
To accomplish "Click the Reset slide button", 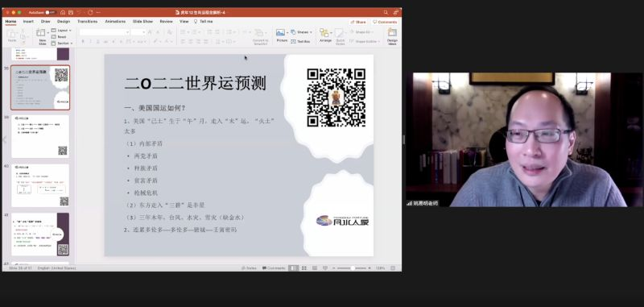I will click(59, 36).
